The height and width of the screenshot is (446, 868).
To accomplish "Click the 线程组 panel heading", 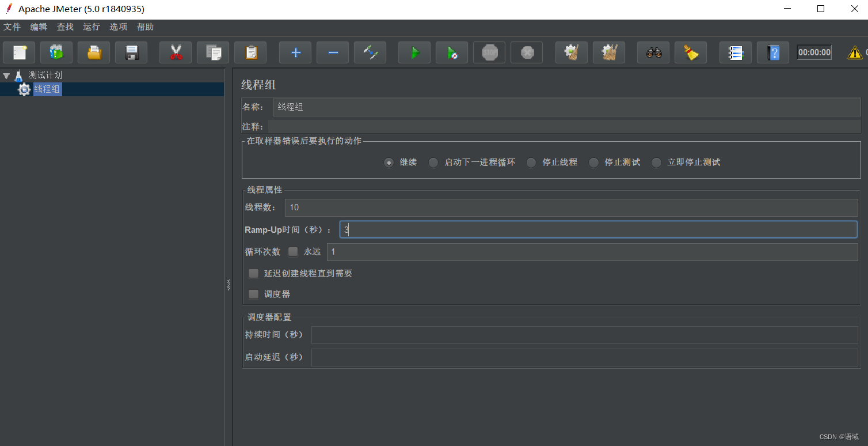I will click(258, 85).
